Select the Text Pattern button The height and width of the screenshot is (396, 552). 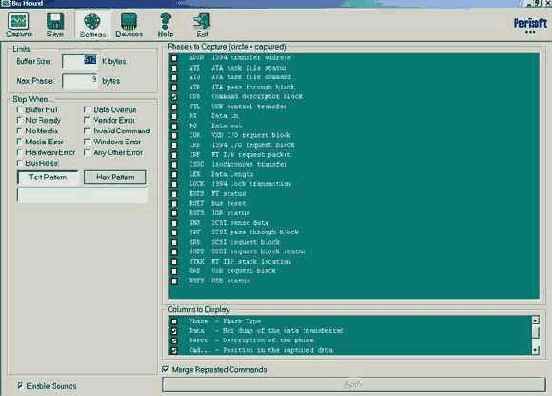coord(48,177)
